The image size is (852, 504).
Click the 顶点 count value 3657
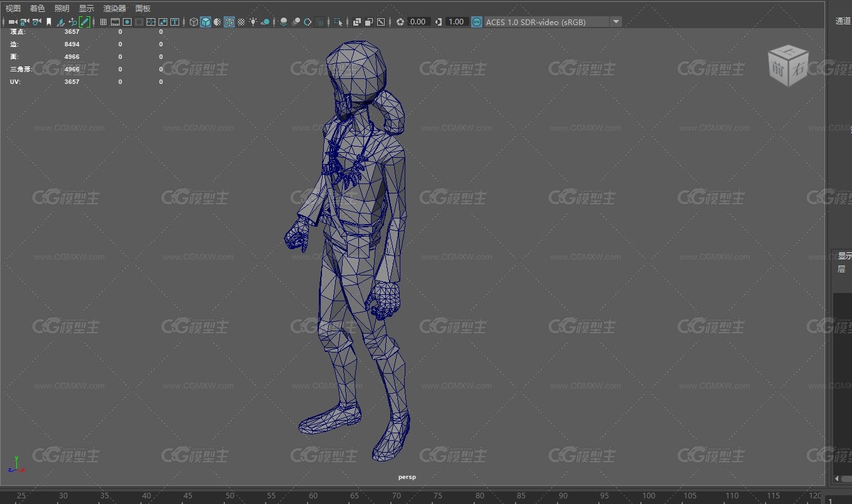point(72,31)
